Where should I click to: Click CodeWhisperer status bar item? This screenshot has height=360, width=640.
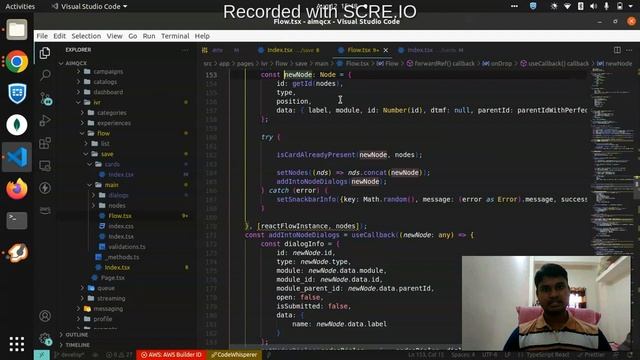pyautogui.click(x=234, y=355)
